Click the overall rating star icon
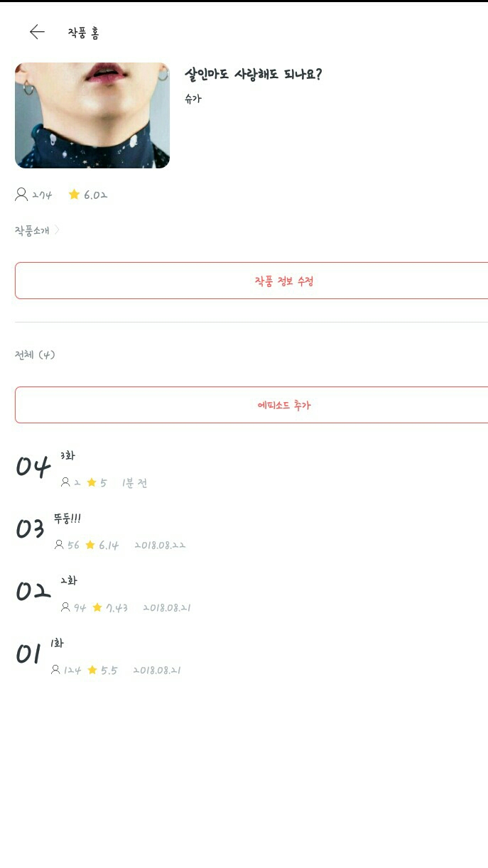This screenshot has width=488, height=868. 74,195
